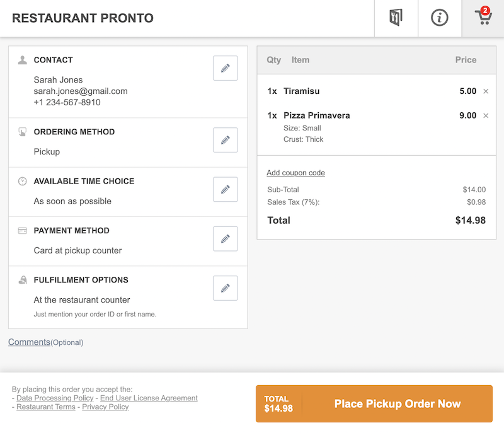Open the Restaurant Terms link

[x=47, y=407]
